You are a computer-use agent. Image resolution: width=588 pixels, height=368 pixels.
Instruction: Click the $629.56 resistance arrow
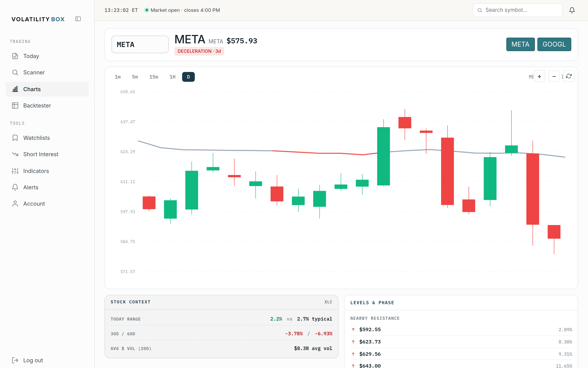(x=353, y=354)
